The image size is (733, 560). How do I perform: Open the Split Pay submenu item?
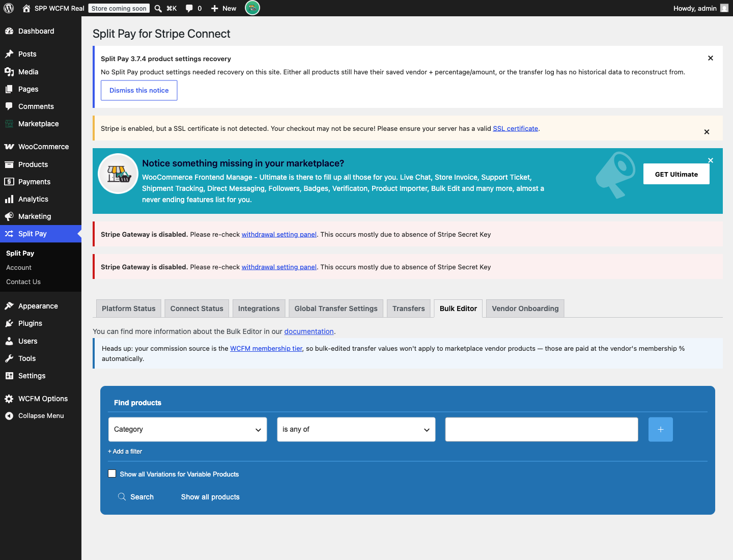(x=20, y=254)
